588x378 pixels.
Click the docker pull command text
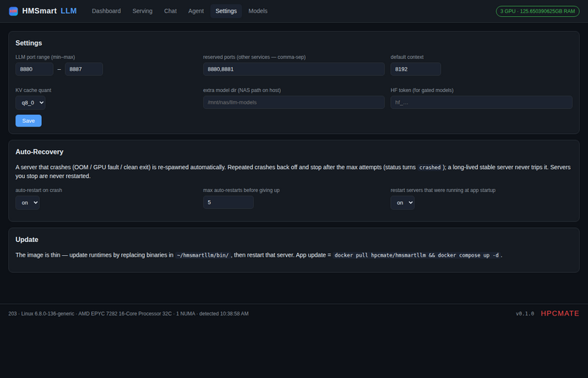coord(417,255)
